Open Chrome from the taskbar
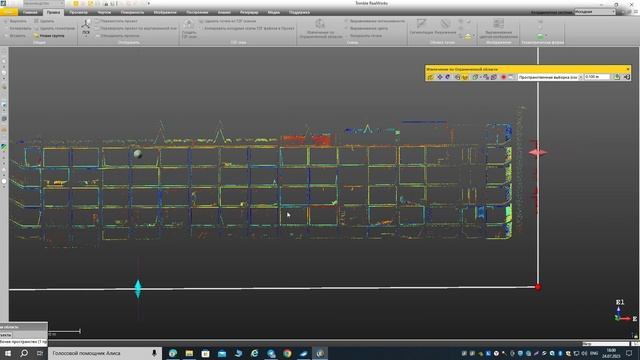 click(287, 353)
